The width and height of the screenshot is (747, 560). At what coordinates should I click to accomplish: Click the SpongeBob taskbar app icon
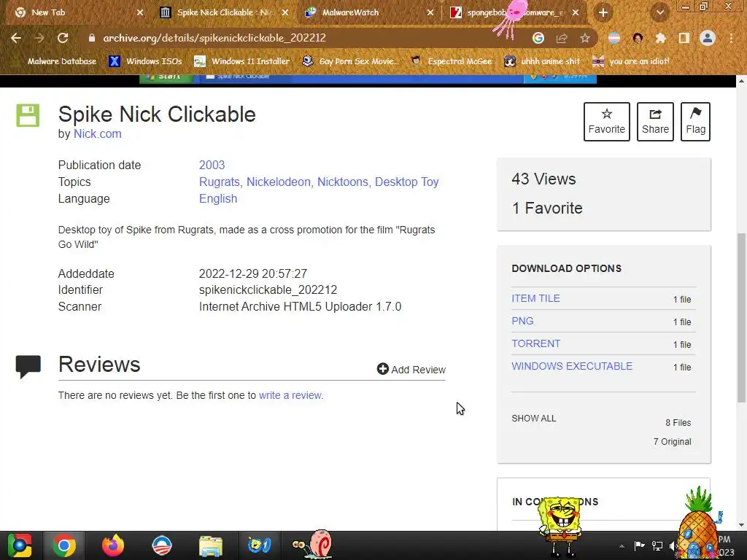click(259, 545)
